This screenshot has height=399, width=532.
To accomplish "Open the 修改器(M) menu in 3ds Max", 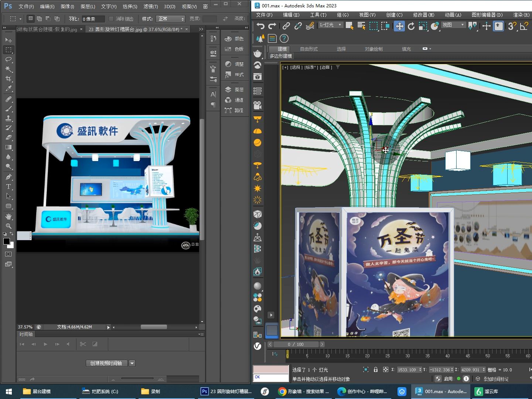I will (x=424, y=15).
